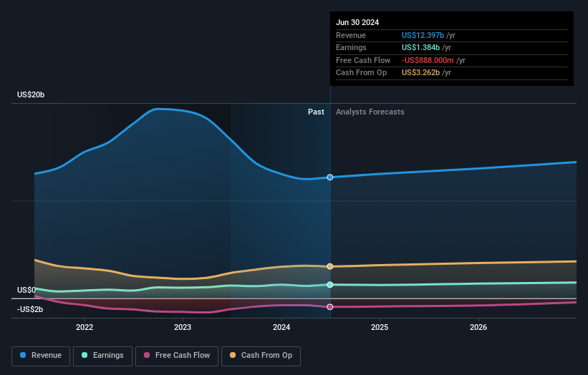
Task: Click the Earnings row label in tooltip
Action: point(351,47)
